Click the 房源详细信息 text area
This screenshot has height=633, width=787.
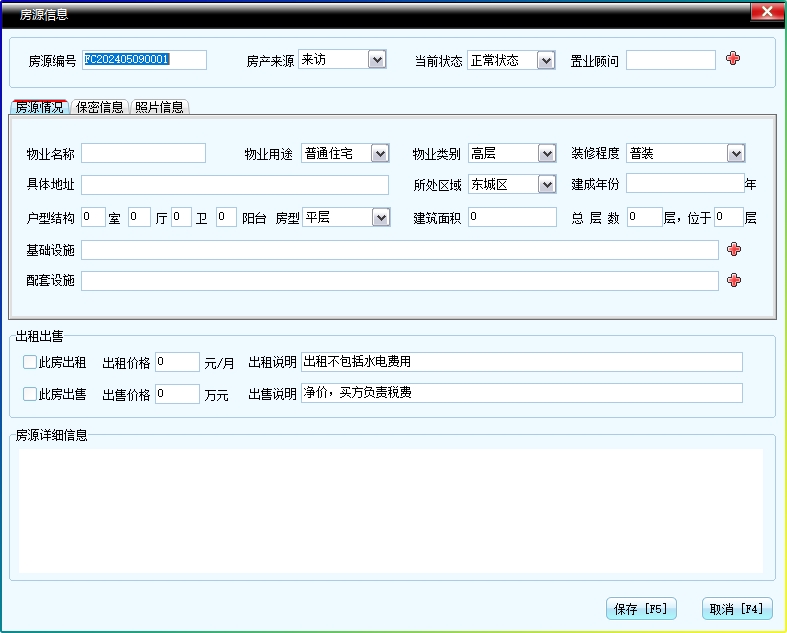pyautogui.click(x=391, y=510)
